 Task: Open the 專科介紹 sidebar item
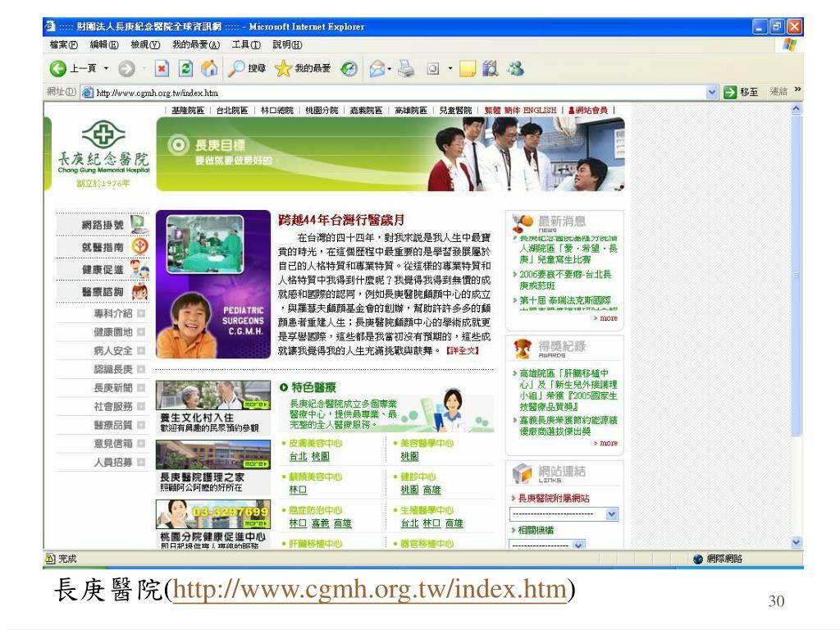(113, 313)
